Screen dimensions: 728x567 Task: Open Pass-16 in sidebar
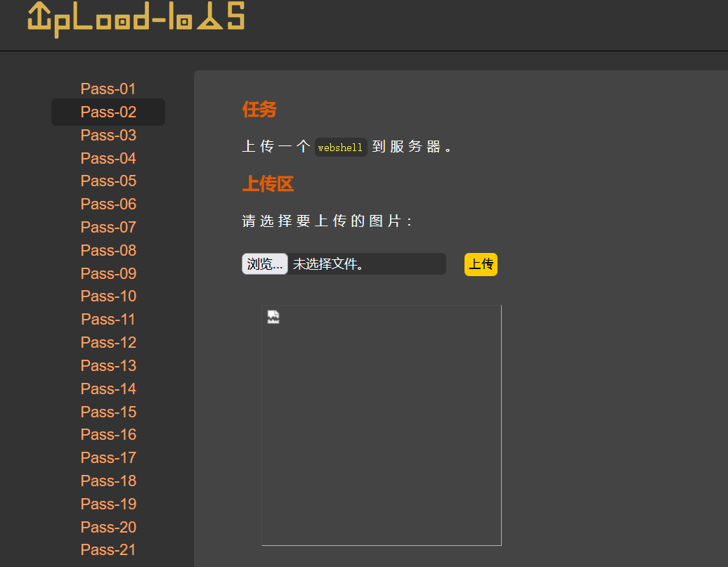pyautogui.click(x=108, y=434)
